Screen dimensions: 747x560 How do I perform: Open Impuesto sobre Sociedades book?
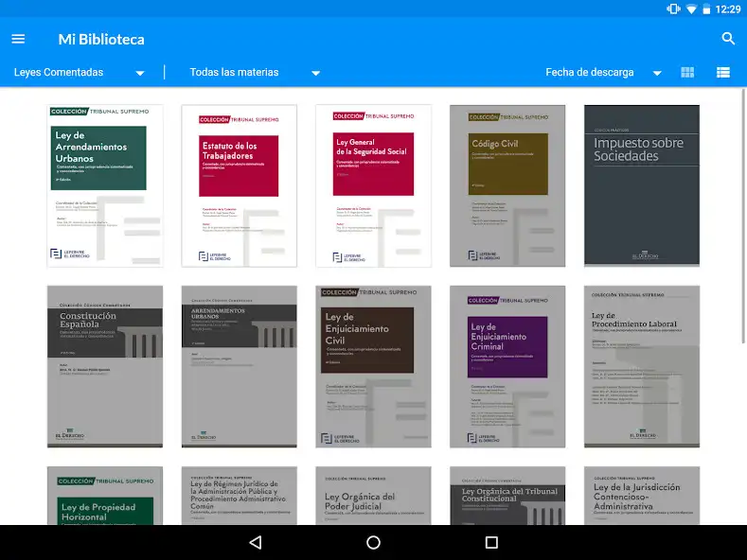[641, 185]
